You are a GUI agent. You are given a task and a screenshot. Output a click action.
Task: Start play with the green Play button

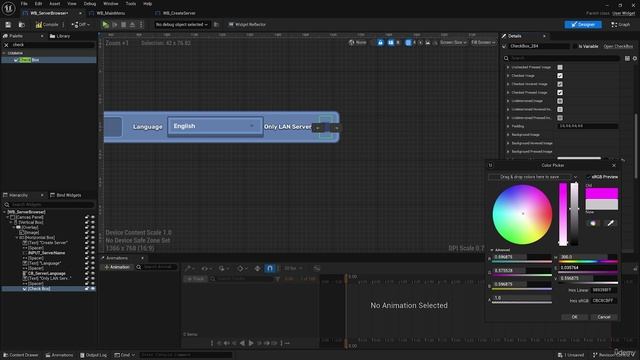[106, 24]
